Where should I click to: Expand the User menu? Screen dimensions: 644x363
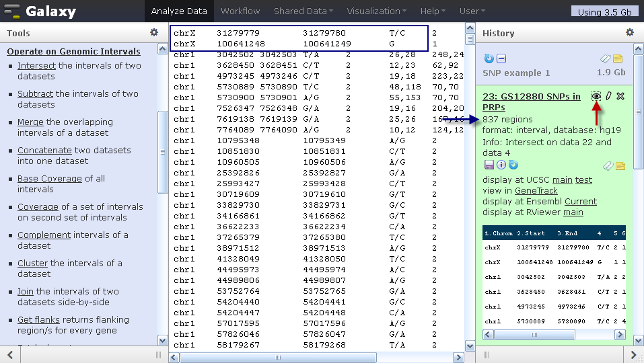472,11
